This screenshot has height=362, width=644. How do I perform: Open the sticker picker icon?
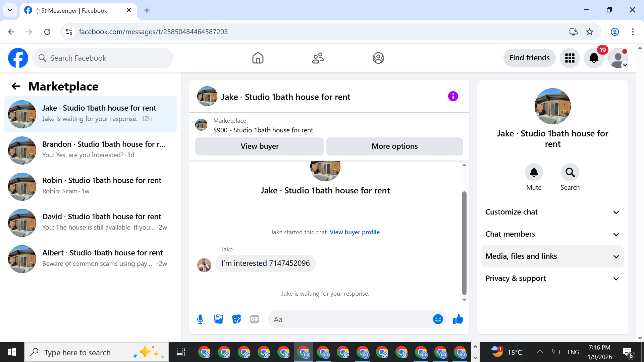pyautogui.click(x=236, y=319)
